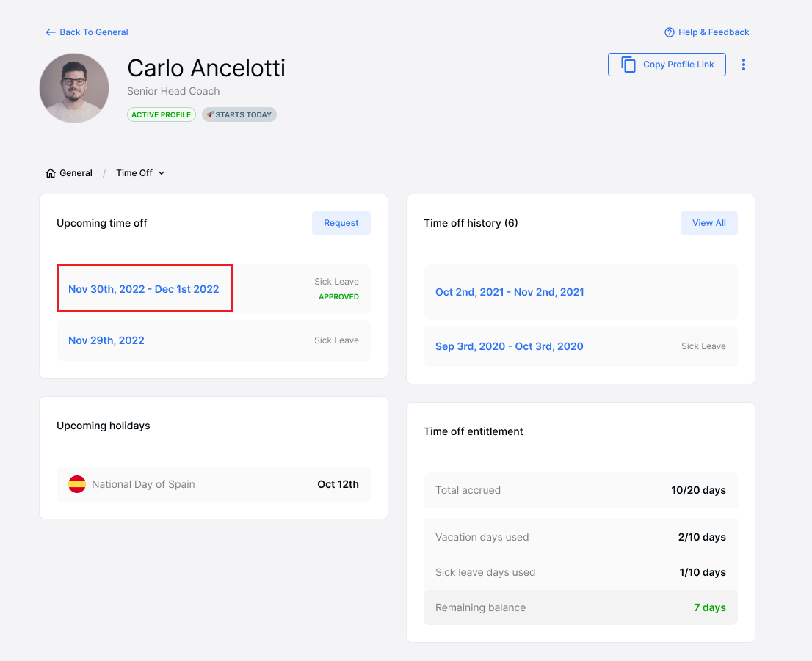Select Carlo Ancelotti's profile picture
Screen dimensions: 812x661
click(x=74, y=87)
